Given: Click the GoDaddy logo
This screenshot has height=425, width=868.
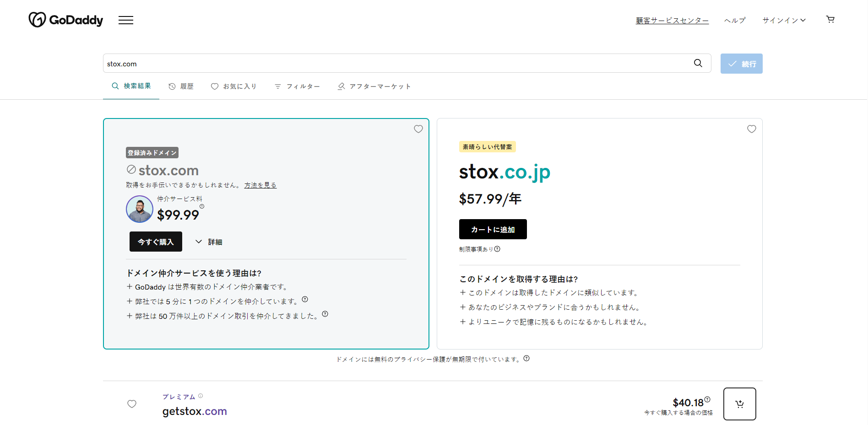Looking at the screenshot, I should pos(65,20).
